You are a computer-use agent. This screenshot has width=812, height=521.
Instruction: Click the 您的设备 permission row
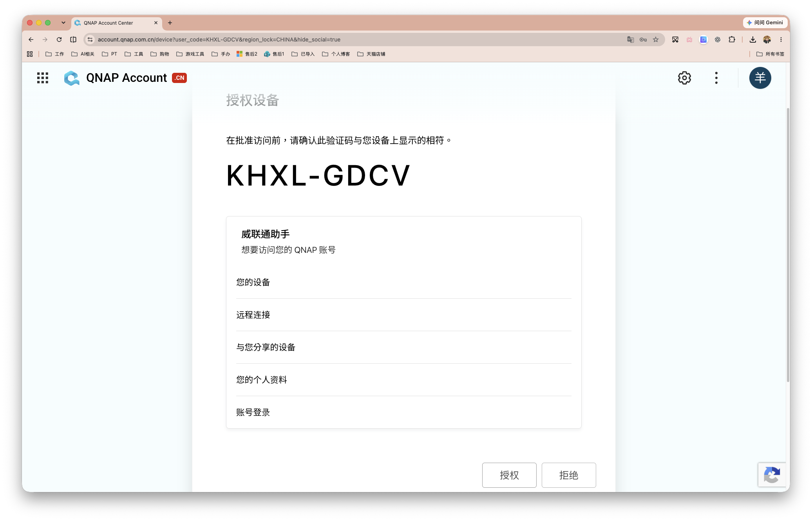click(x=403, y=282)
